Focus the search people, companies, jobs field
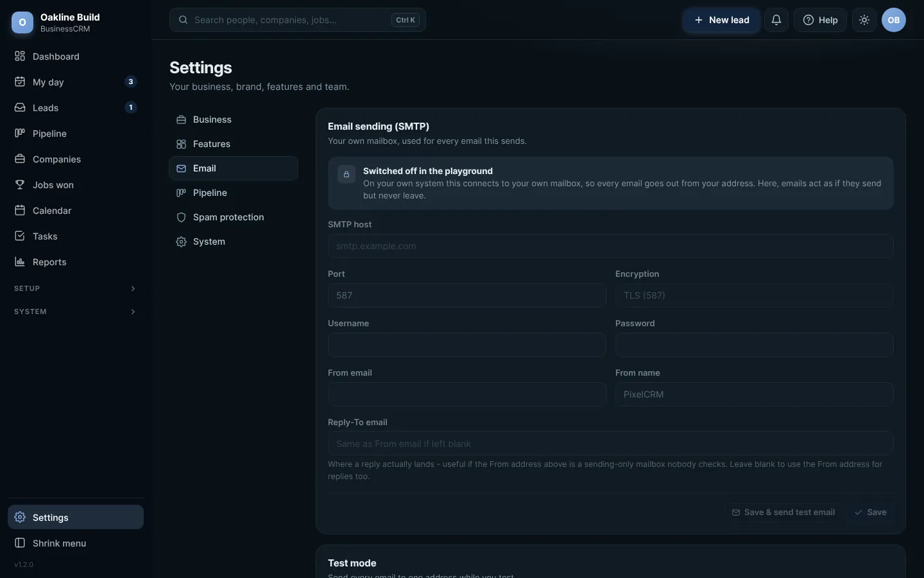 tap(298, 20)
